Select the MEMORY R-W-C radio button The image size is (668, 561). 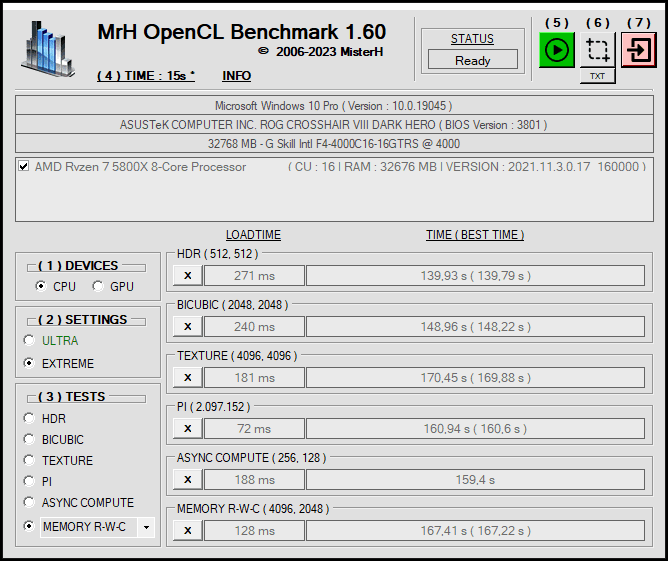pyautogui.click(x=29, y=526)
